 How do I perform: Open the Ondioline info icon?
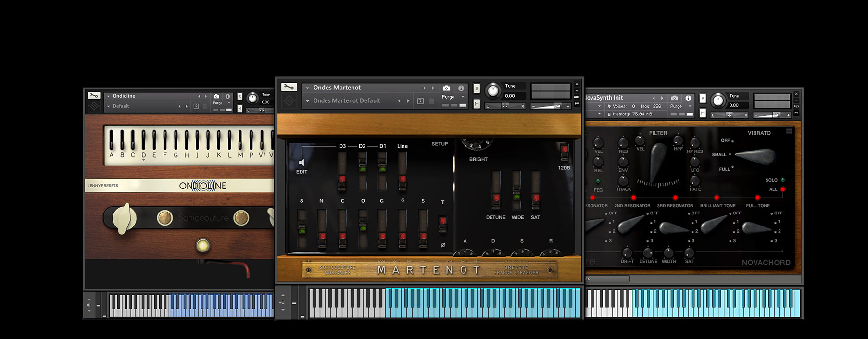tap(227, 96)
